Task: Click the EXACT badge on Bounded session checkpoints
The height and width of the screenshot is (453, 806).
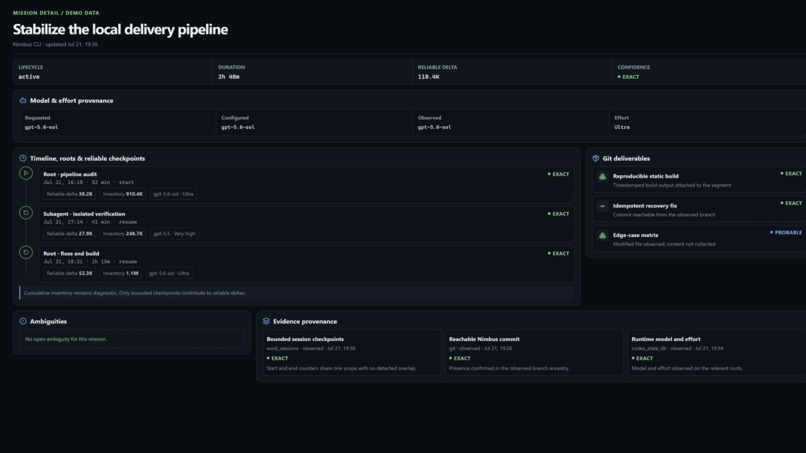Action: (x=277, y=358)
